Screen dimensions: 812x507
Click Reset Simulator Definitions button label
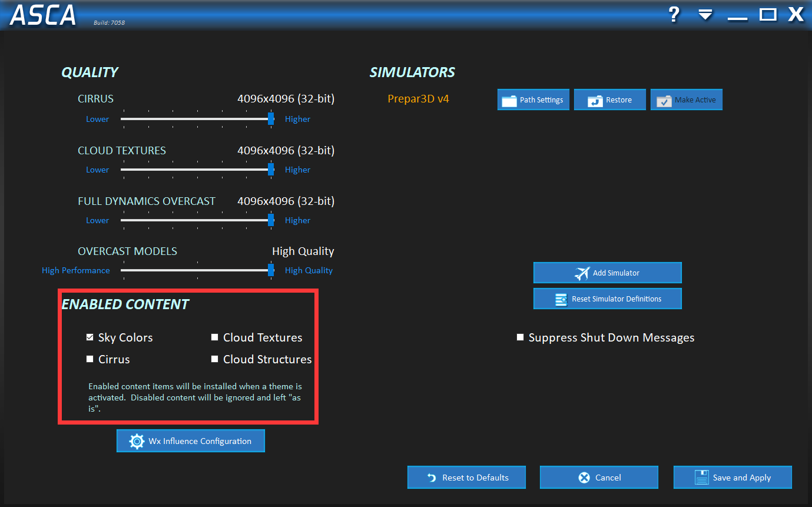click(617, 299)
